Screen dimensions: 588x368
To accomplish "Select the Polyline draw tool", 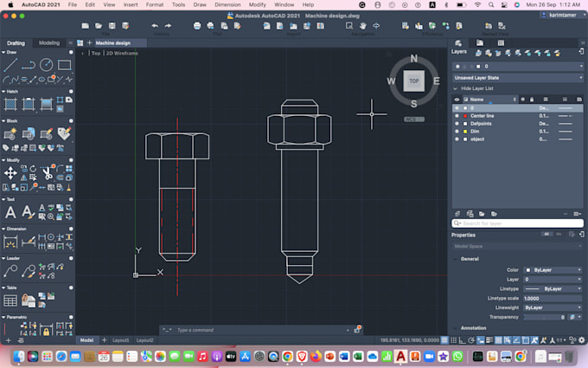I will click(x=29, y=65).
